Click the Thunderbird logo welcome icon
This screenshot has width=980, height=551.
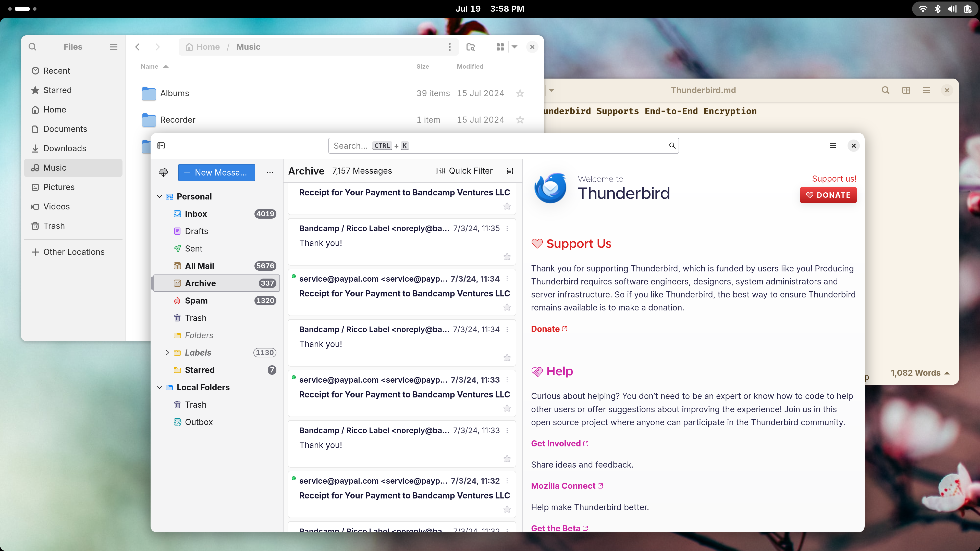coord(550,188)
